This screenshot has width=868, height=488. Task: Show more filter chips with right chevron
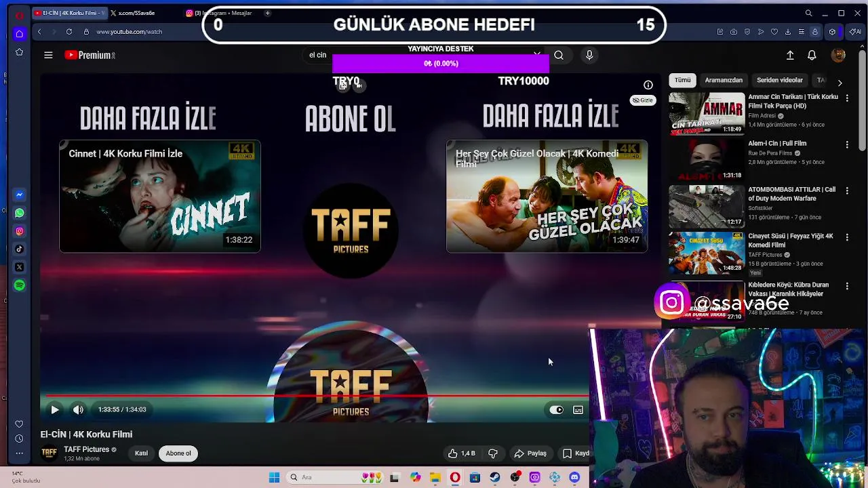coord(840,83)
